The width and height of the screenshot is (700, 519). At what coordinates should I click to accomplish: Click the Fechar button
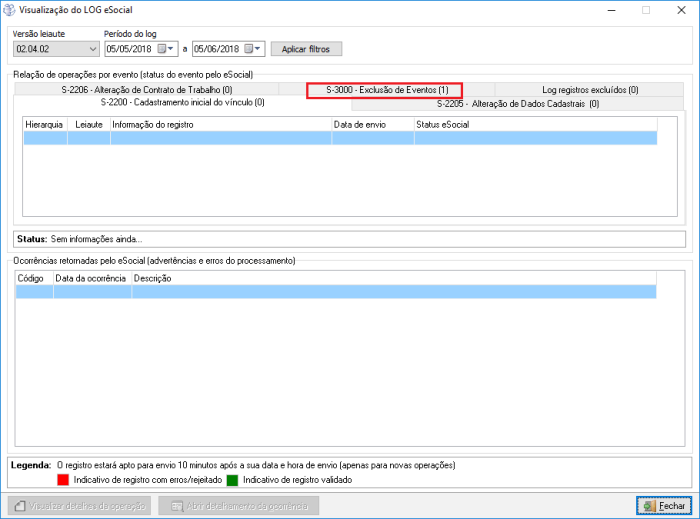click(663, 506)
